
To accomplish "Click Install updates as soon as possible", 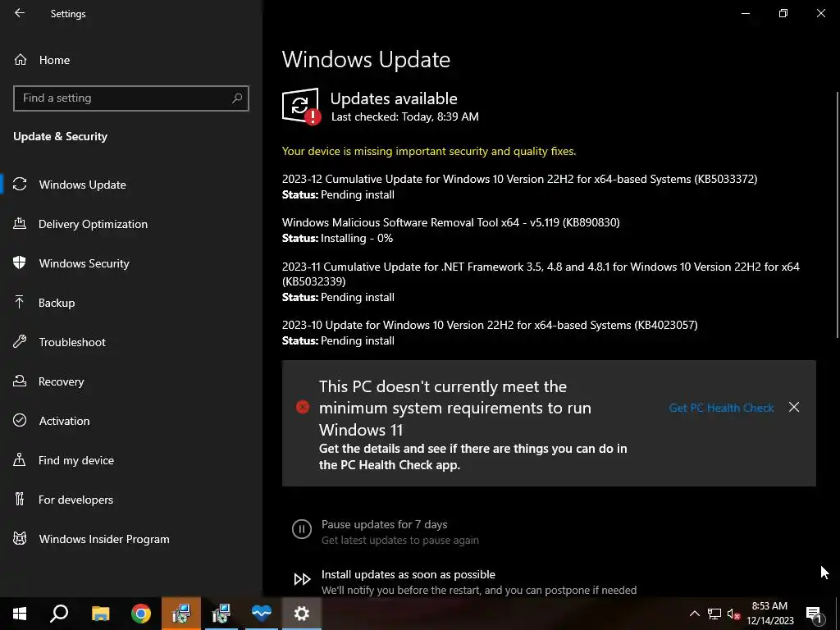I will point(409,574).
